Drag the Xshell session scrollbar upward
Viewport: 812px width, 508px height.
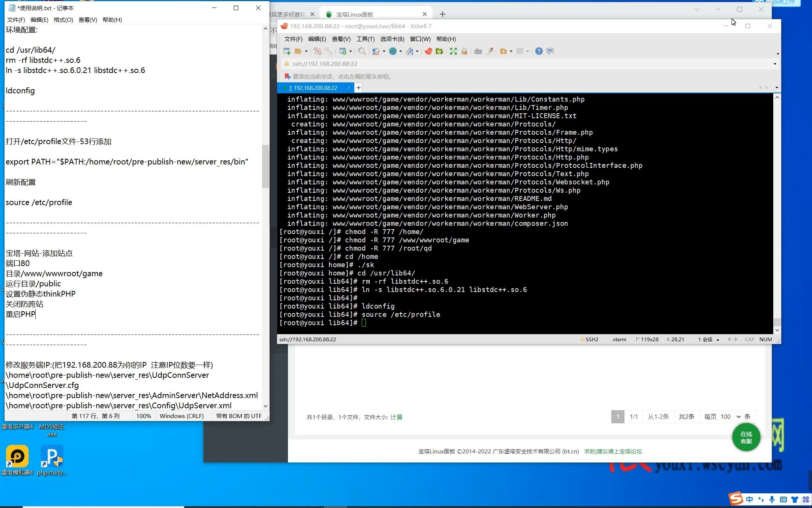pyautogui.click(x=777, y=98)
